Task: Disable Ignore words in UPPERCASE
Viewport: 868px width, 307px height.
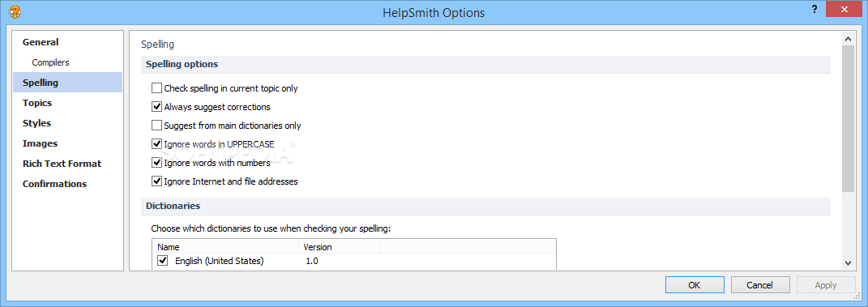Action: [x=156, y=144]
